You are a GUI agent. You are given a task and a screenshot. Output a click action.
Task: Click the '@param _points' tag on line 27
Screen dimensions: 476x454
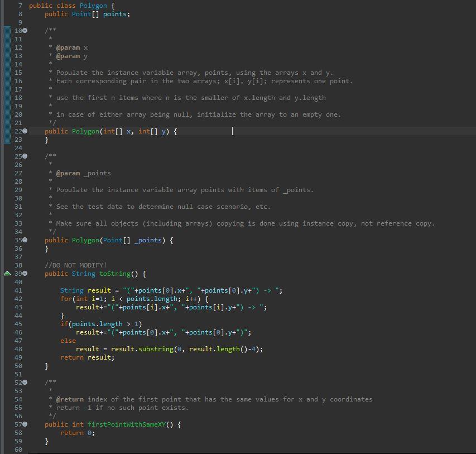coord(84,173)
